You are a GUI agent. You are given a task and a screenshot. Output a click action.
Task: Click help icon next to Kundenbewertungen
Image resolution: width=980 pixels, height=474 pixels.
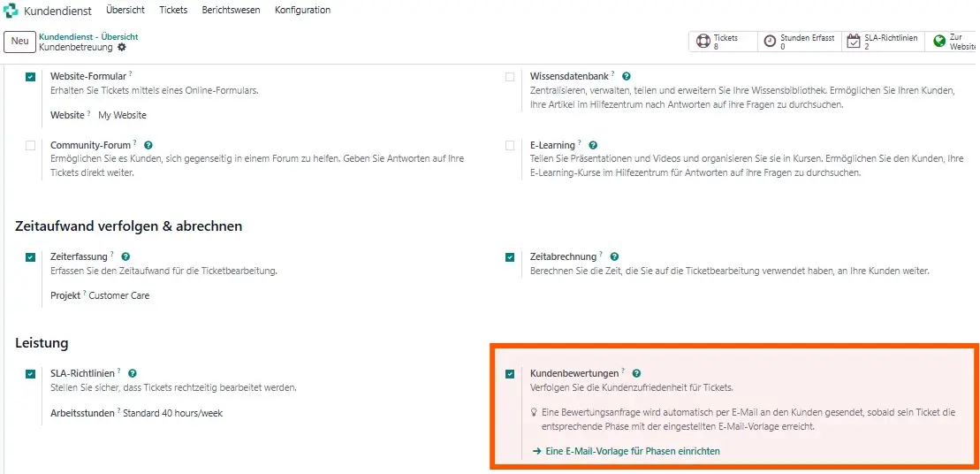tap(636, 373)
